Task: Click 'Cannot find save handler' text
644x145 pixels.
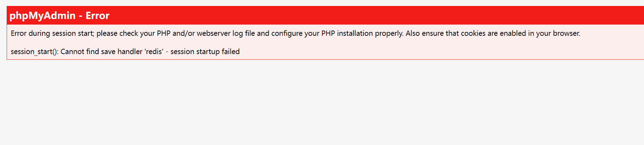Action: pyautogui.click(x=101, y=52)
